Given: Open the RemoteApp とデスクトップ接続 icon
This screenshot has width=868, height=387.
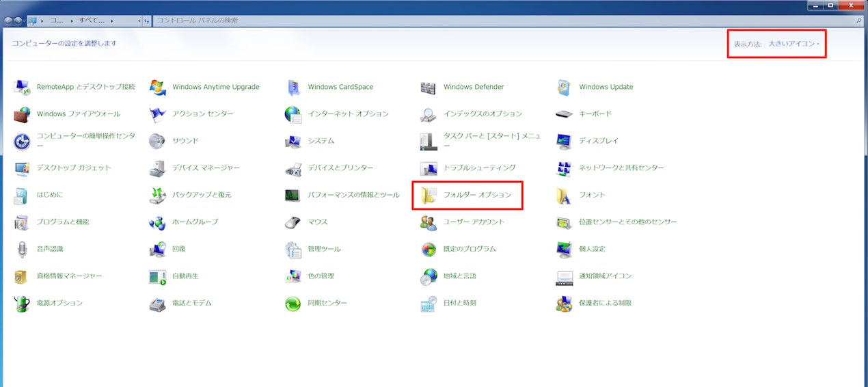Looking at the screenshot, I should pos(22,88).
